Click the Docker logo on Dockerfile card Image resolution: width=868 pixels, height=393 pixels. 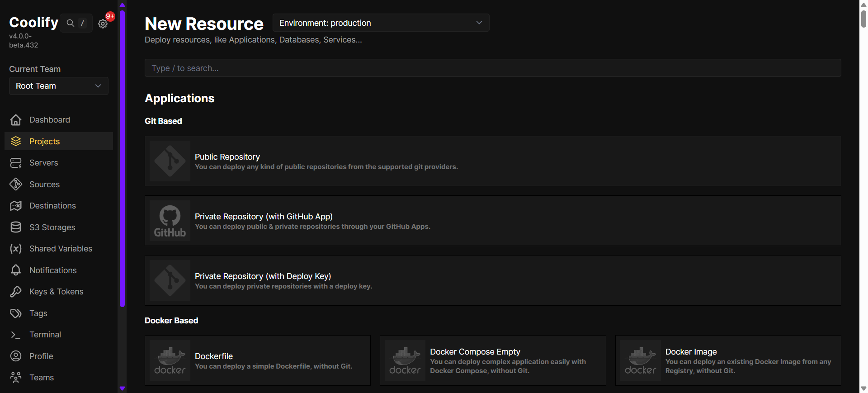pyautogui.click(x=170, y=360)
